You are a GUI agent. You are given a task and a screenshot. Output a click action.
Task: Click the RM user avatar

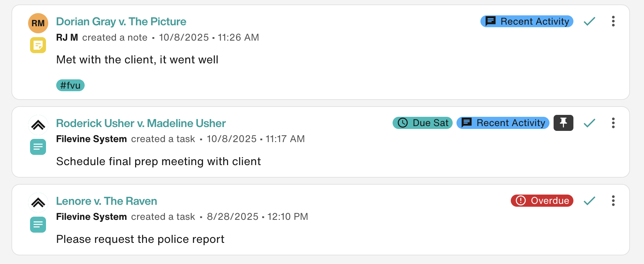pos(38,23)
